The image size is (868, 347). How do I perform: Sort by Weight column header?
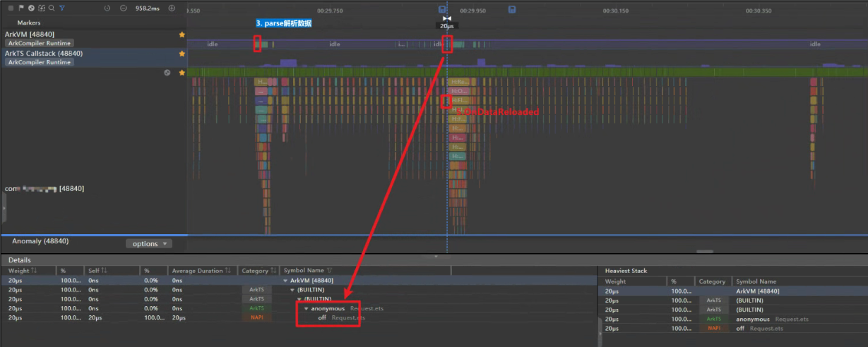23,271
